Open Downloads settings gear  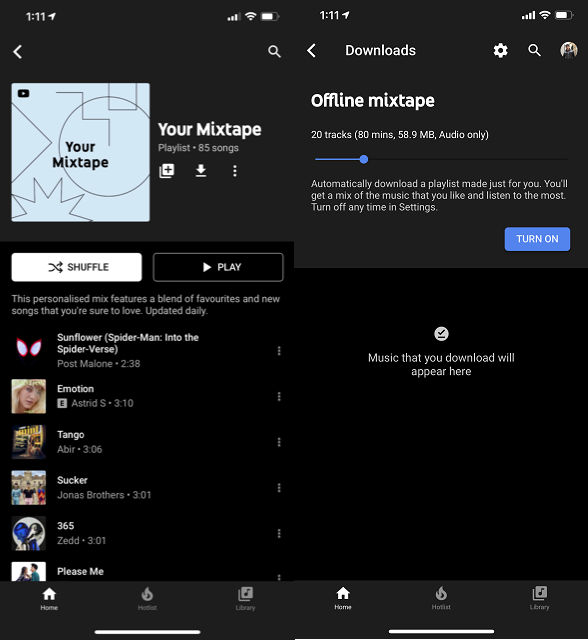pos(500,51)
